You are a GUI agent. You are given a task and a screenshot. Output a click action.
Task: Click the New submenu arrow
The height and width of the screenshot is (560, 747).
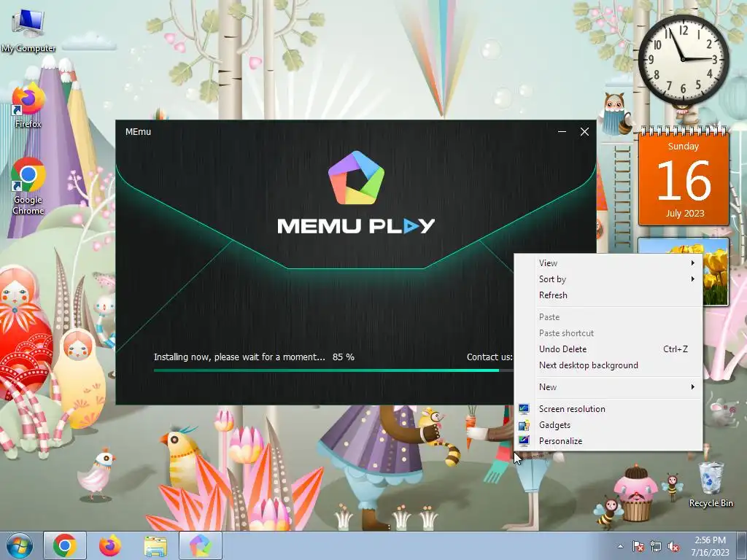point(693,387)
